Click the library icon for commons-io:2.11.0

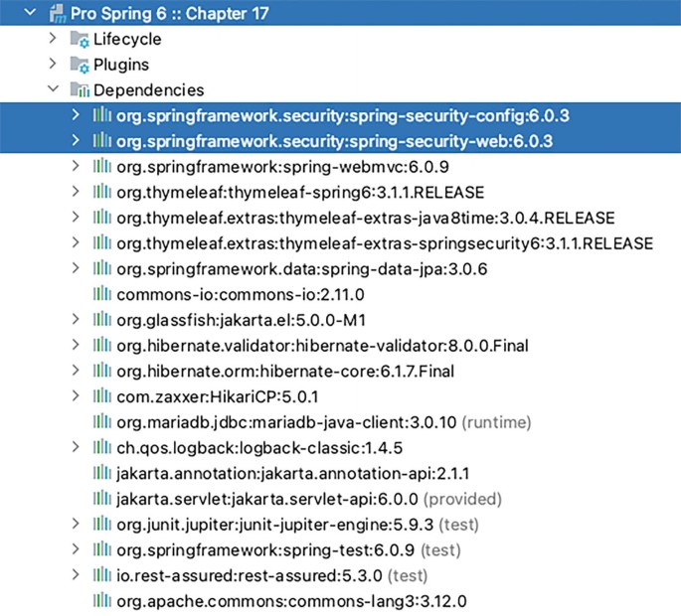click(x=102, y=294)
